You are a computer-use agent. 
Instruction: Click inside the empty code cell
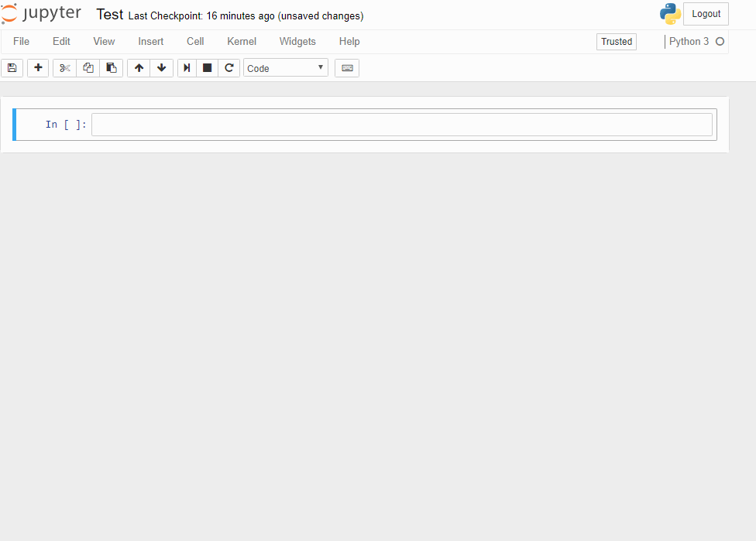[x=402, y=124]
